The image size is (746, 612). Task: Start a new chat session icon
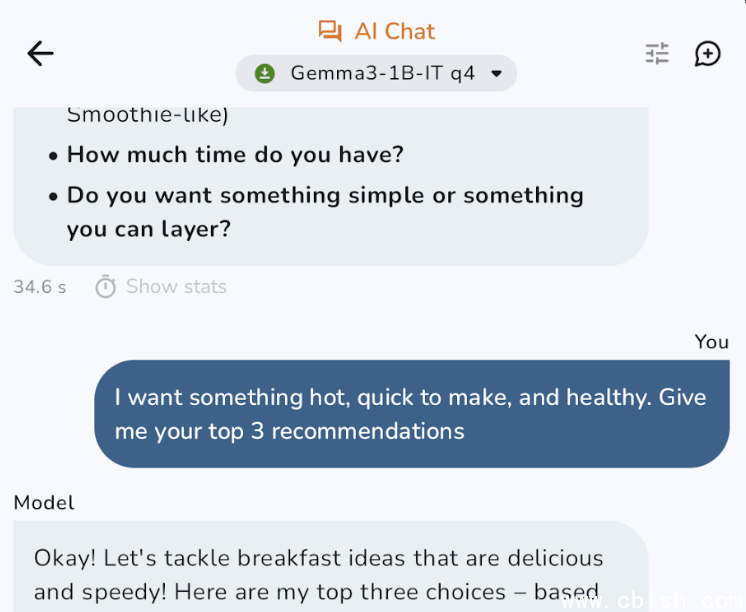(x=707, y=53)
